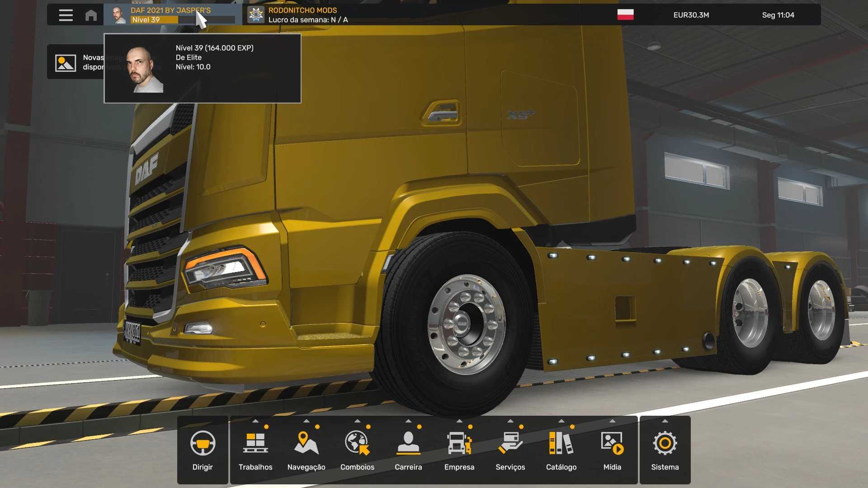The image size is (868, 488).
Task: Open the Sistema gear icon
Action: pyautogui.click(x=665, y=443)
